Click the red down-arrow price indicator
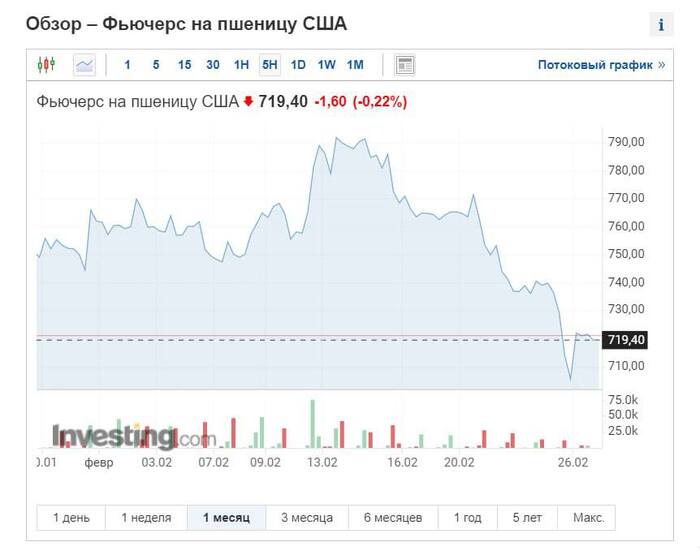 [x=249, y=102]
